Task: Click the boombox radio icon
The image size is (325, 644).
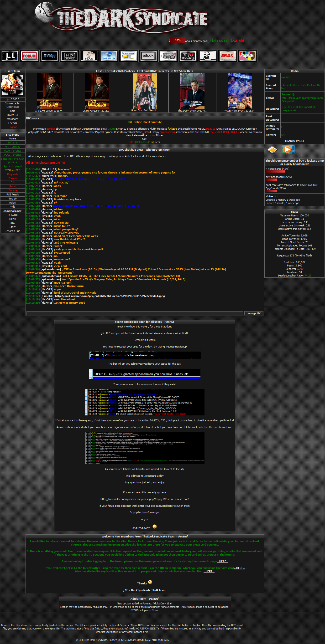Action: (x=168, y=56)
